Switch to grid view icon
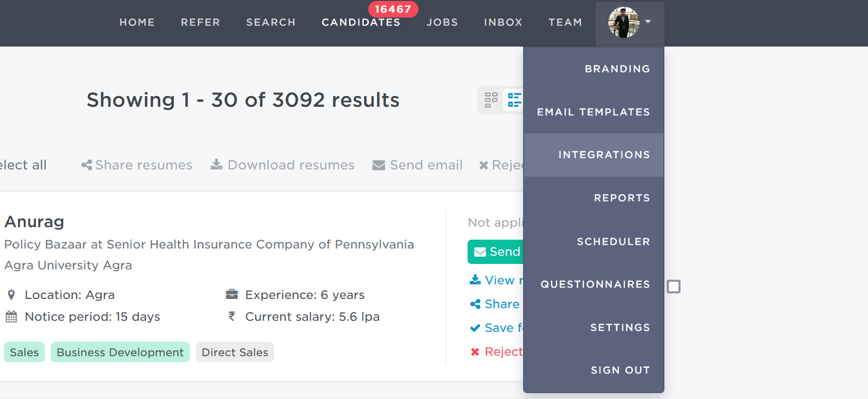This screenshot has height=399, width=868. point(491,100)
